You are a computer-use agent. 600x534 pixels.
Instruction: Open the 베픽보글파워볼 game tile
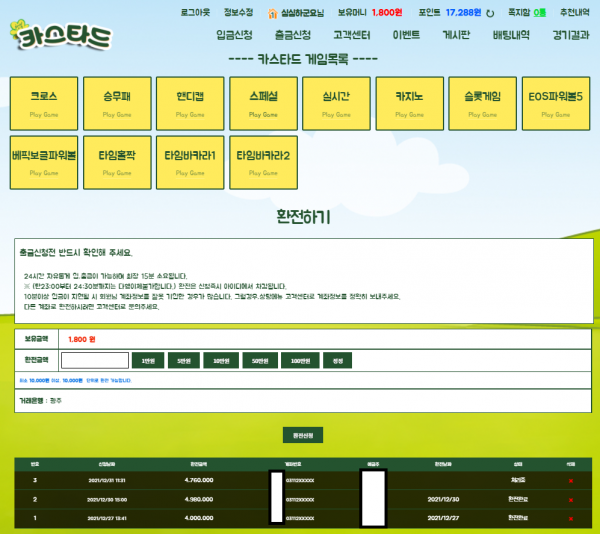click(x=44, y=162)
